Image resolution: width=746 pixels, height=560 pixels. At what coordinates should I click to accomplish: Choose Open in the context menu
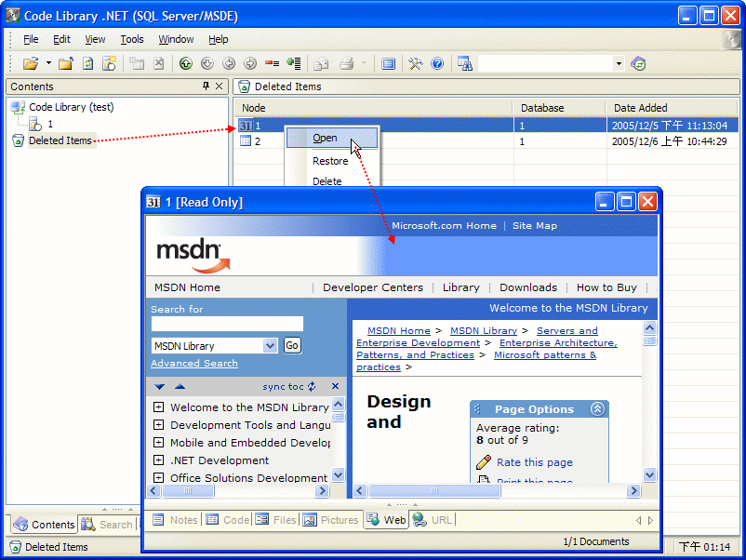coord(332,138)
